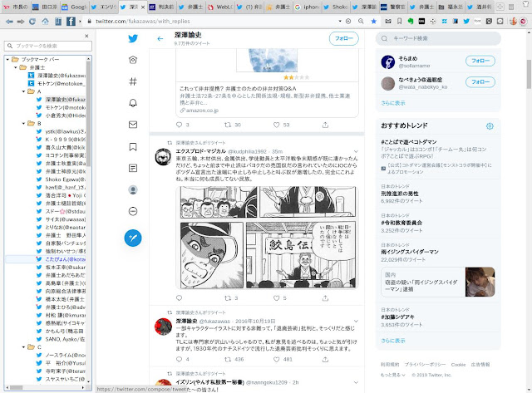Open the Messages envelope icon
The width and height of the screenshot is (532, 393).
(x=133, y=125)
